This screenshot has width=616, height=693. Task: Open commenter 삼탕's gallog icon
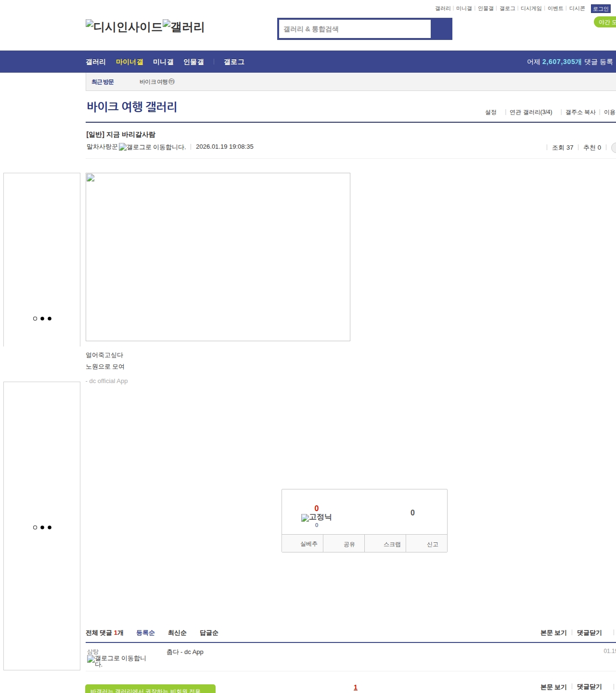(x=116, y=658)
